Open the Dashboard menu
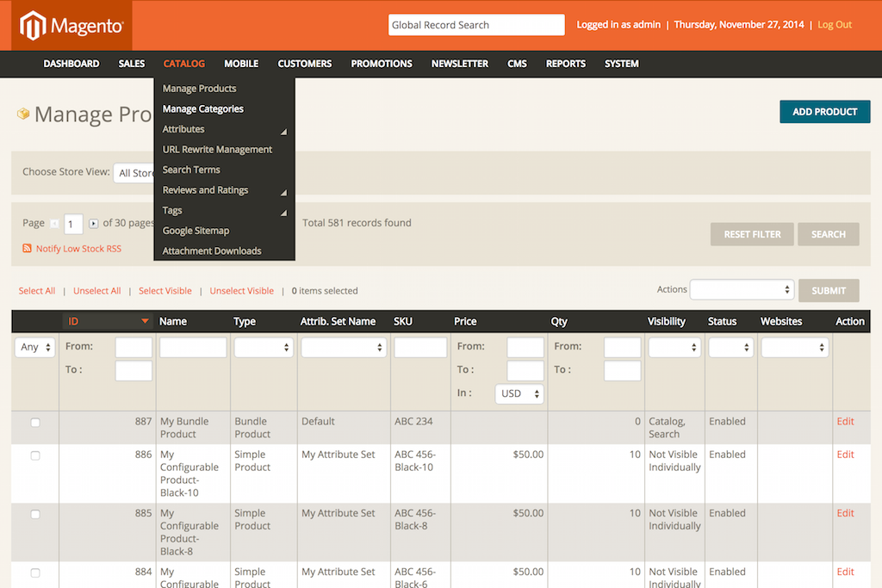882x588 pixels. pos(71,64)
